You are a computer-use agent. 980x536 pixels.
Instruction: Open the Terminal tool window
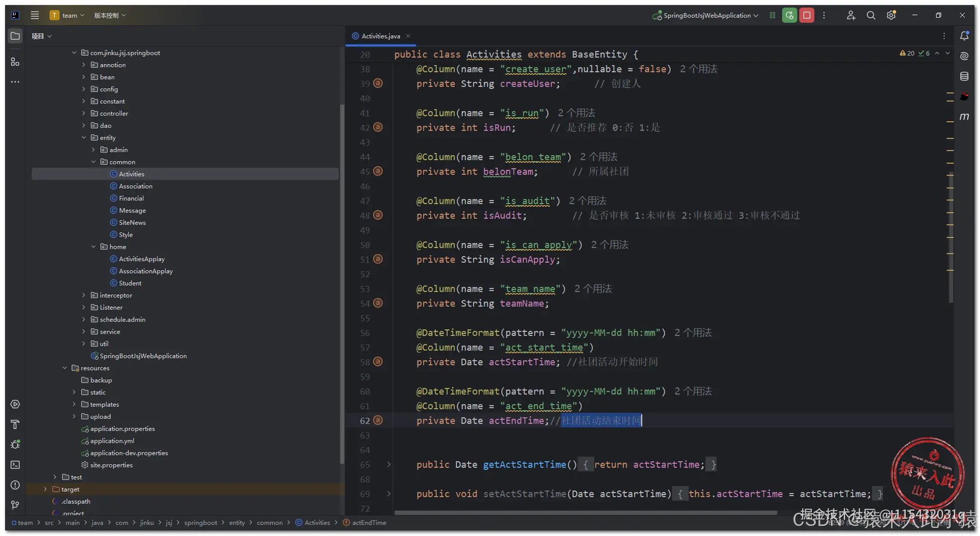click(15, 465)
